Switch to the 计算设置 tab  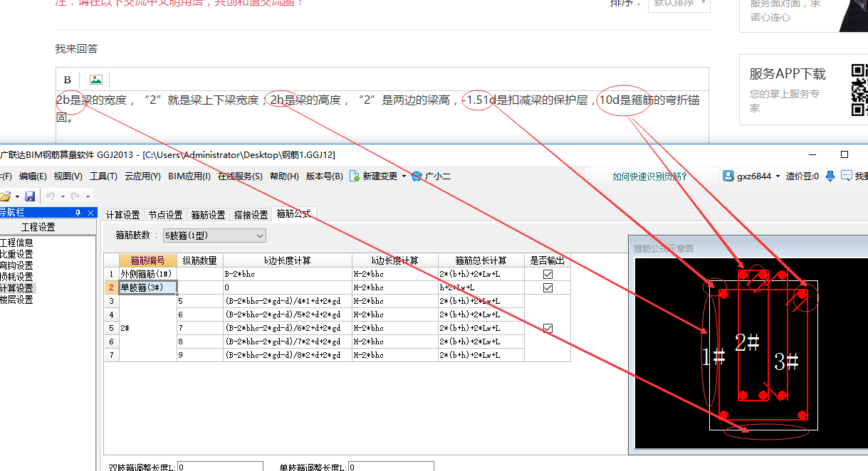click(x=123, y=214)
